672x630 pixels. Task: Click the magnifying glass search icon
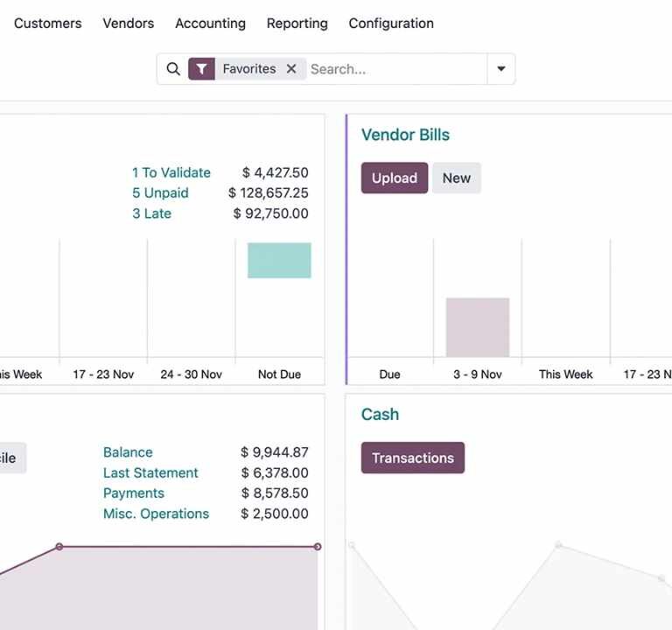pyautogui.click(x=173, y=69)
